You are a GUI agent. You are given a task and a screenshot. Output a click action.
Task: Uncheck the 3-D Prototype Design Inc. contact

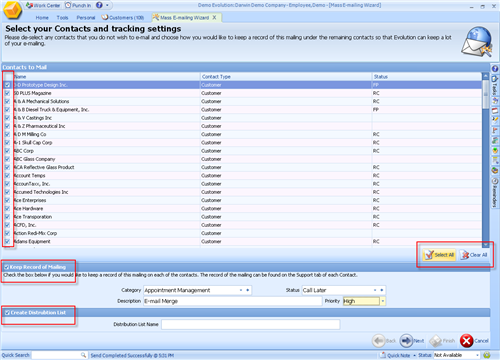pos(7,85)
